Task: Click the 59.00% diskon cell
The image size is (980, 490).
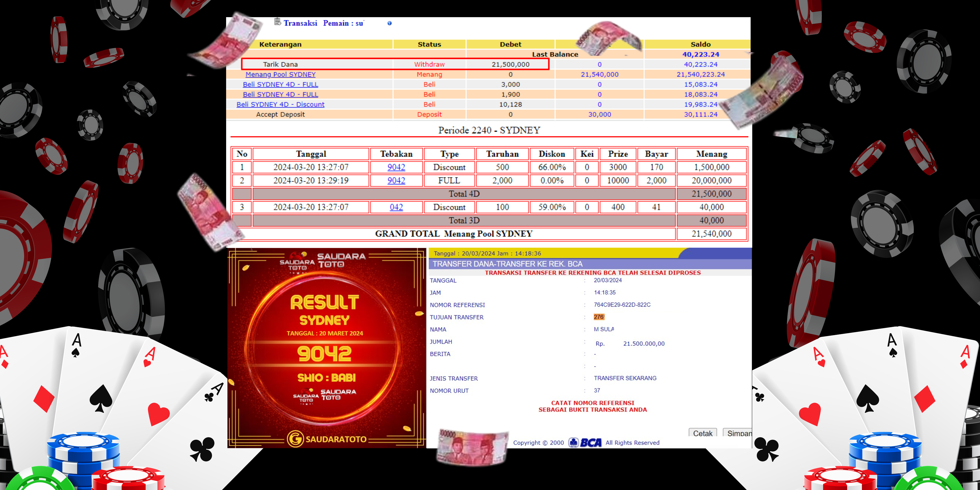Action: point(552,207)
